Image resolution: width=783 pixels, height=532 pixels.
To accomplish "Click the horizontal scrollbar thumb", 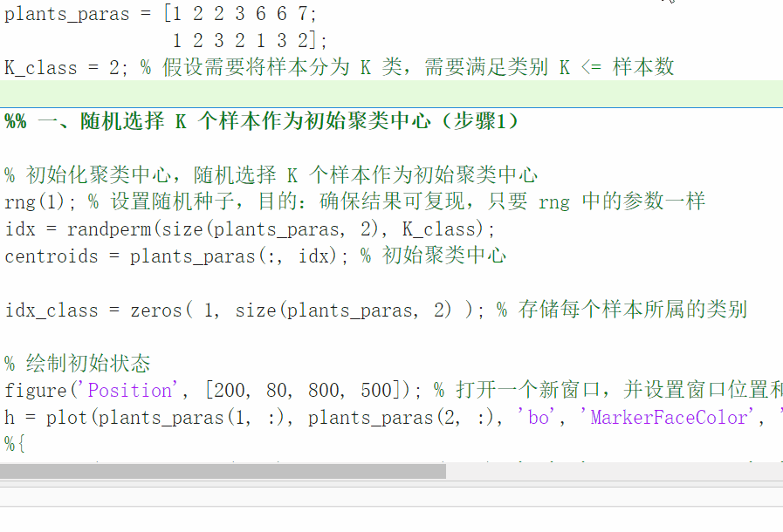I will 223,471.
